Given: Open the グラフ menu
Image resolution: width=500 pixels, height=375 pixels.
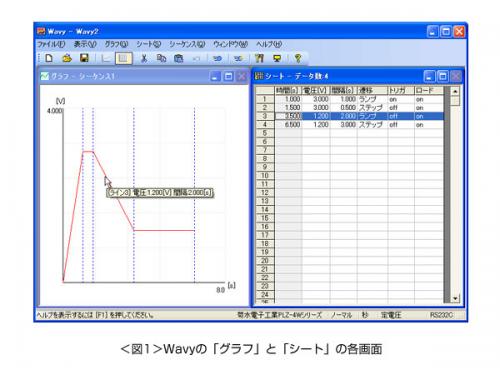Looking at the screenshot, I should tap(116, 44).
